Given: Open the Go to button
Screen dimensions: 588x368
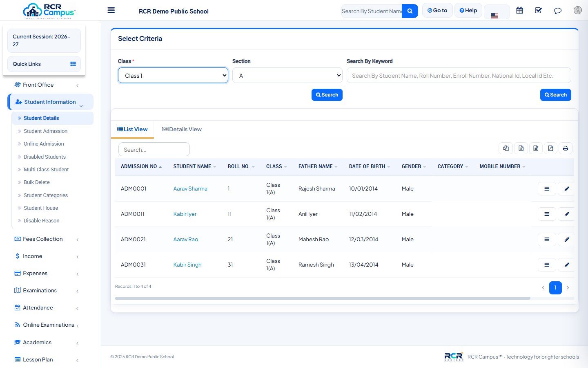Looking at the screenshot, I should [437, 11].
